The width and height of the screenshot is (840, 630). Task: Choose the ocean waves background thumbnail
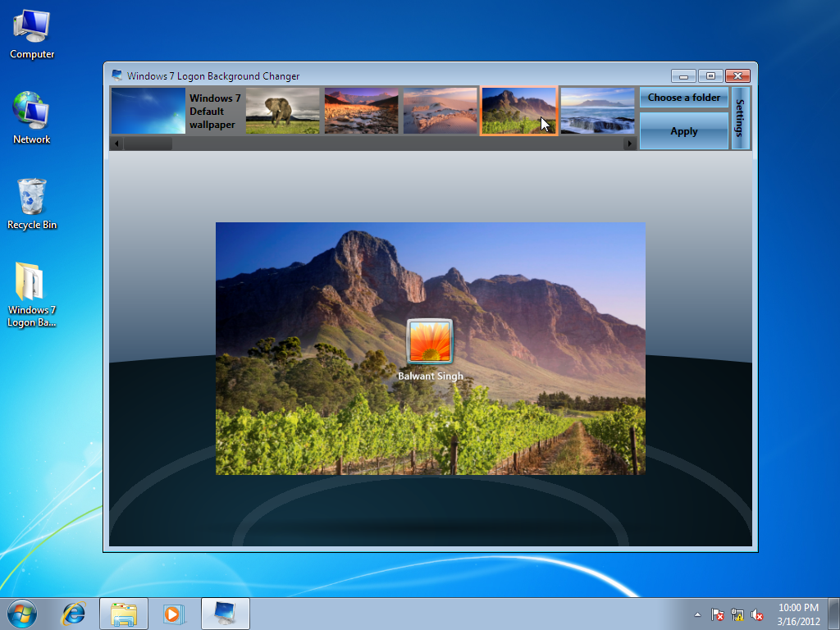click(597, 110)
